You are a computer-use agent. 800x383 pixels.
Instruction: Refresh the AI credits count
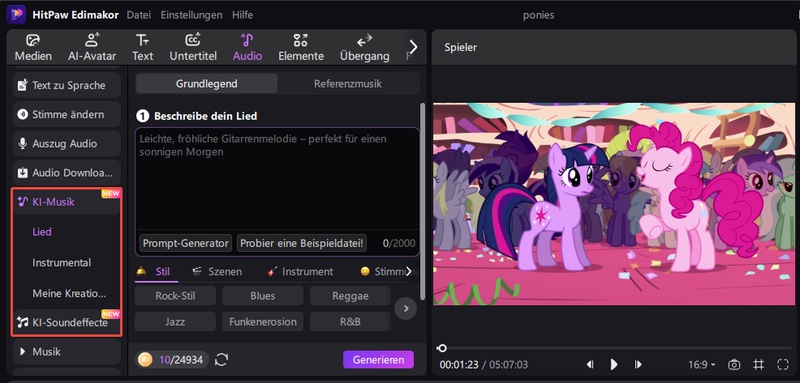(221, 360)
